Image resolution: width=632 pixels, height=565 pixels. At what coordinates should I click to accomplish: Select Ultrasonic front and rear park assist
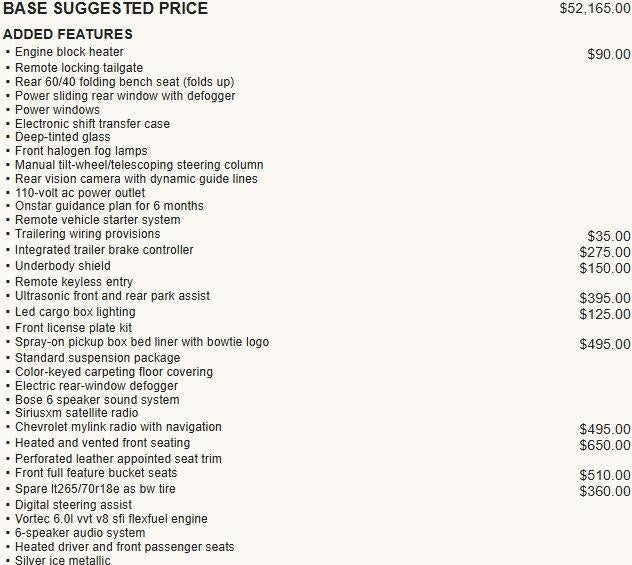click(x=112, y=296)
